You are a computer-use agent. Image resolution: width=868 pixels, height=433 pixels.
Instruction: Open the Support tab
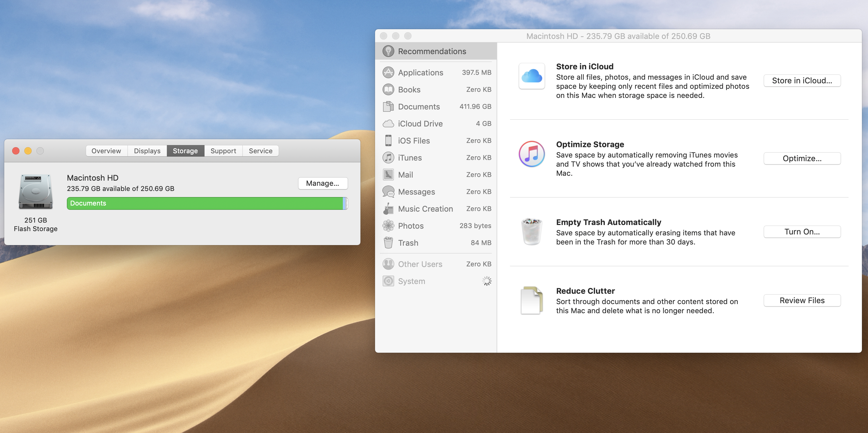click(223, 151)
